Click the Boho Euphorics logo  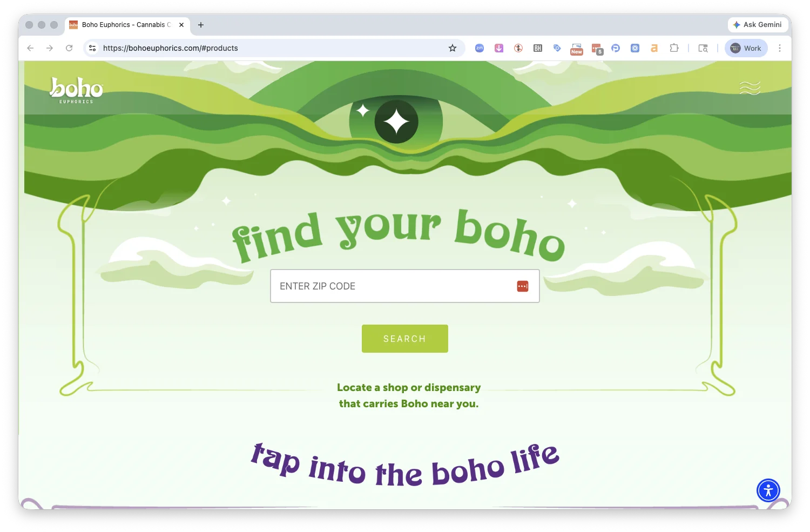(76, 90)
